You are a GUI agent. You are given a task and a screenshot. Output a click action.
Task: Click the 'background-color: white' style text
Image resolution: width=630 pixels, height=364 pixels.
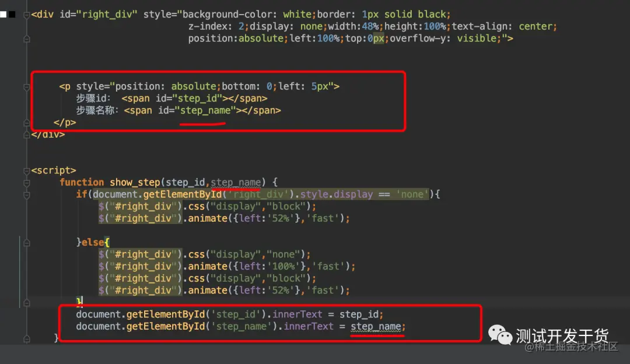coord(247,15)
